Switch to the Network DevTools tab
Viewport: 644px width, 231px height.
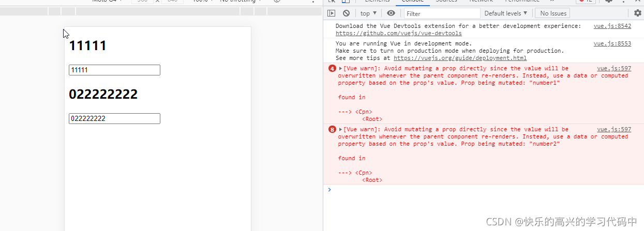(x=481, y=2)
